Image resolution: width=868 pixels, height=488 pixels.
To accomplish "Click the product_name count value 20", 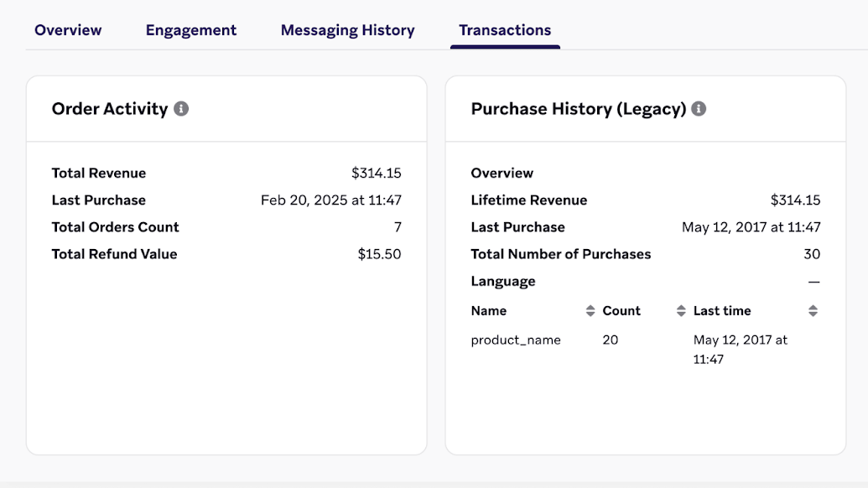I will (x=611, y=340).
